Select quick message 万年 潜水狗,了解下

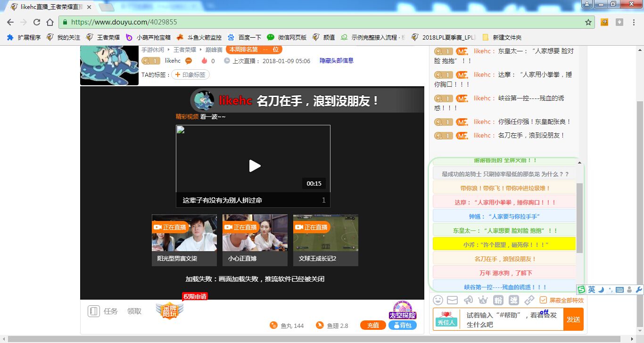click(504, 273)
